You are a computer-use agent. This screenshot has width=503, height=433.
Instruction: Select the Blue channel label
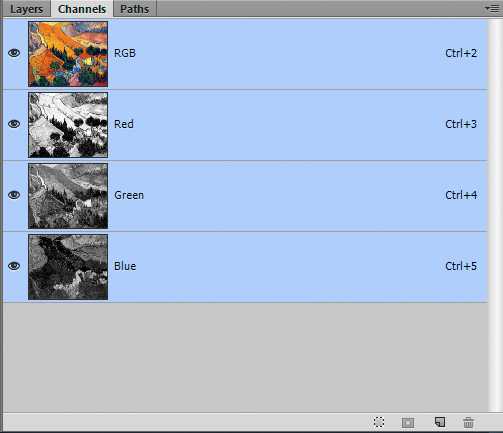click(x=125, y=266)
